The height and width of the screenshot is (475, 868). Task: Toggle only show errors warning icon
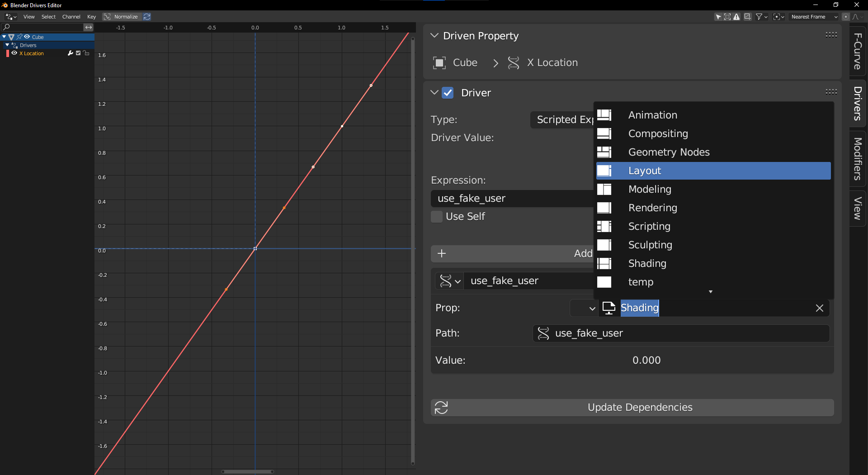[x=737, y=17]
